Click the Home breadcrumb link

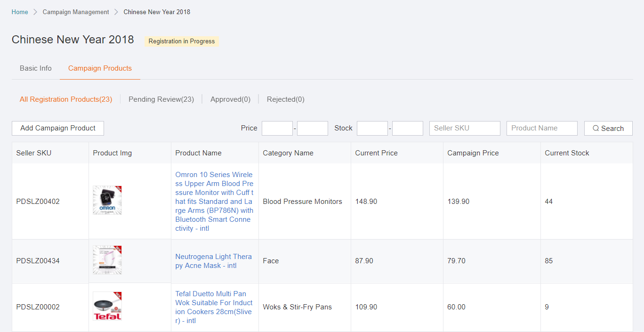pos(20,12)
